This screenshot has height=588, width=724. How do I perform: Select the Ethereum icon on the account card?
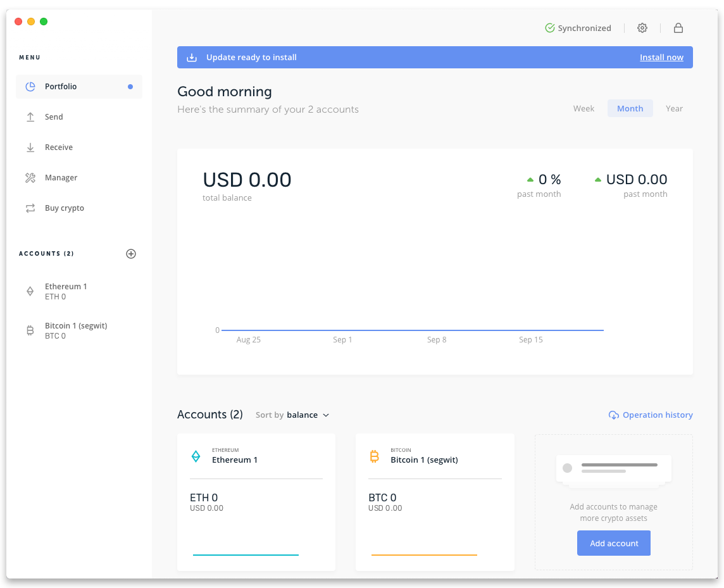point(196,455)
